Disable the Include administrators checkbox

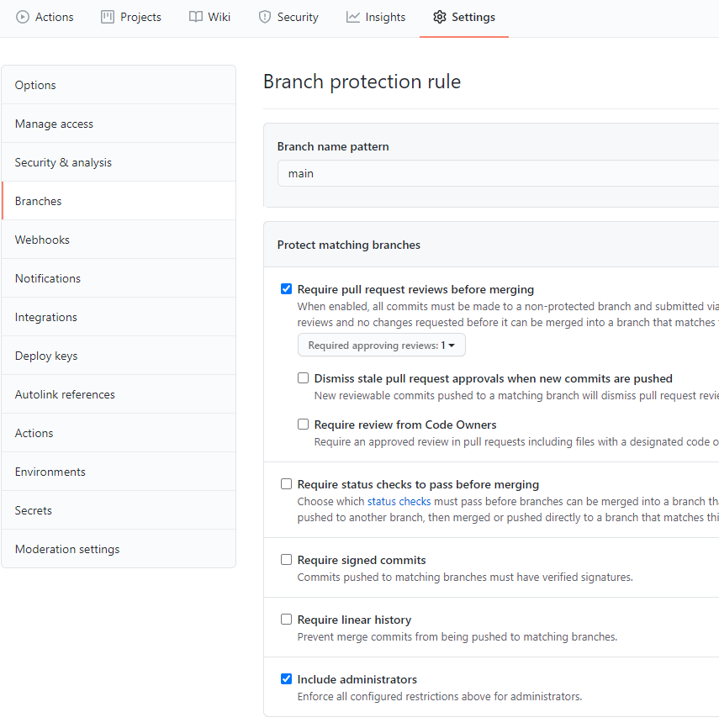(286, 678)
